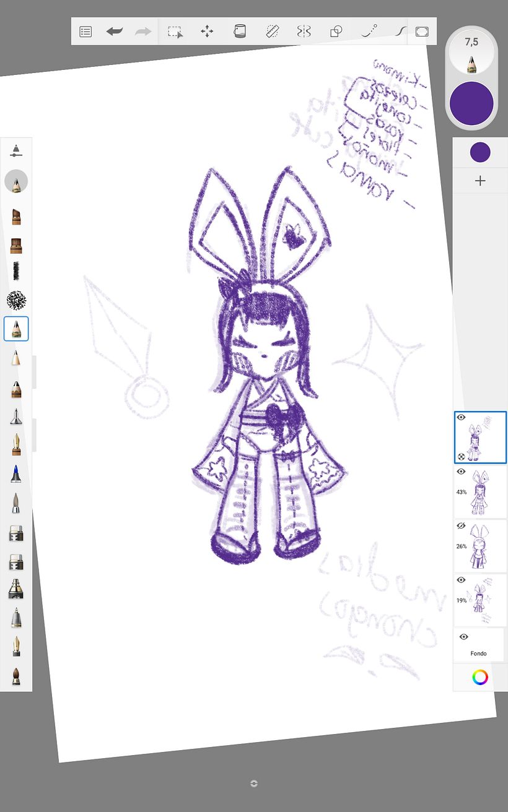This screenshot has height=812, width=508.
Task: Toggle full screen mode
Action: coord(422,32)
